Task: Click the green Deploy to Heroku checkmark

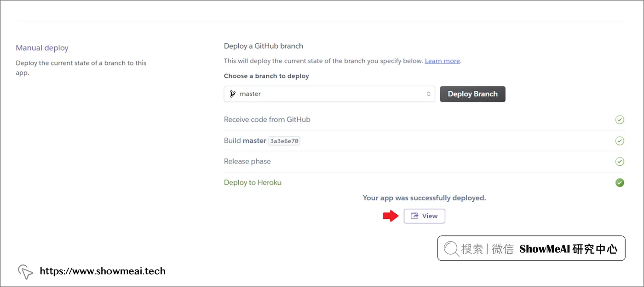Action: (620, 183)
